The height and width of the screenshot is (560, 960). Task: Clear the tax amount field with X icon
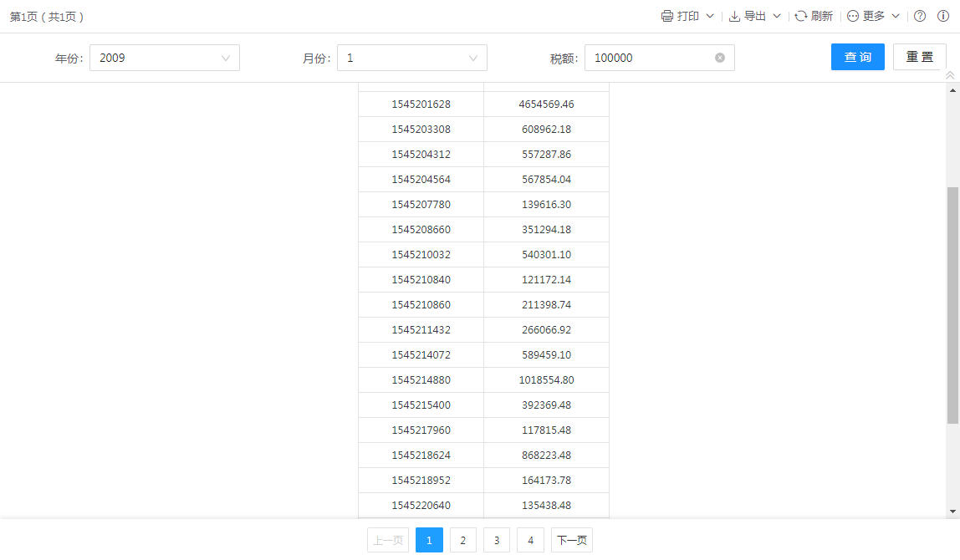720,58
